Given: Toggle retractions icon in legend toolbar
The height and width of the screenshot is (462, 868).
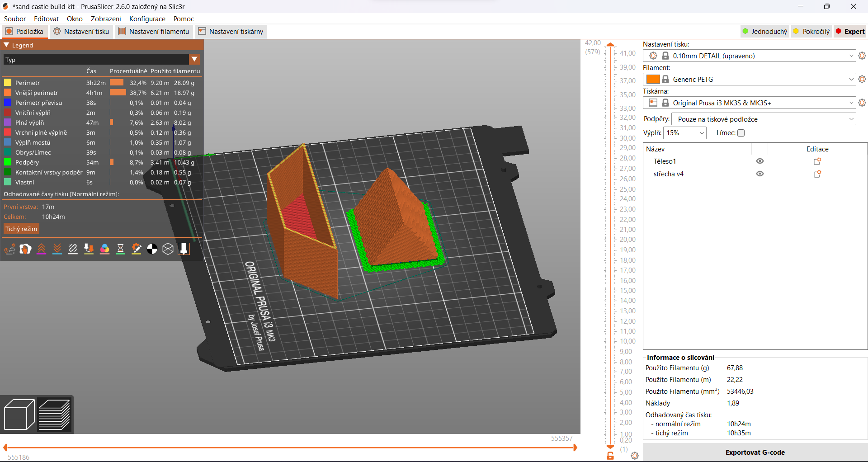Looking at the screenshot, I should [42, 249].
